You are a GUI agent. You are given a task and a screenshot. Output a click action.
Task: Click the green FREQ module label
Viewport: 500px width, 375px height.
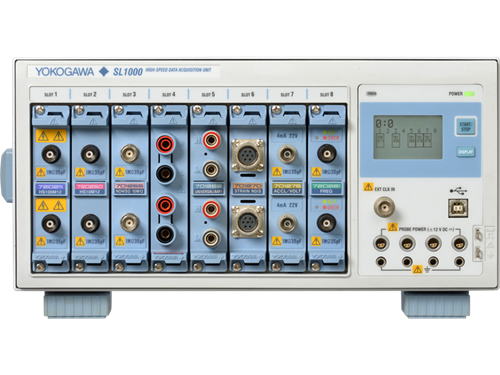[326, 189]
